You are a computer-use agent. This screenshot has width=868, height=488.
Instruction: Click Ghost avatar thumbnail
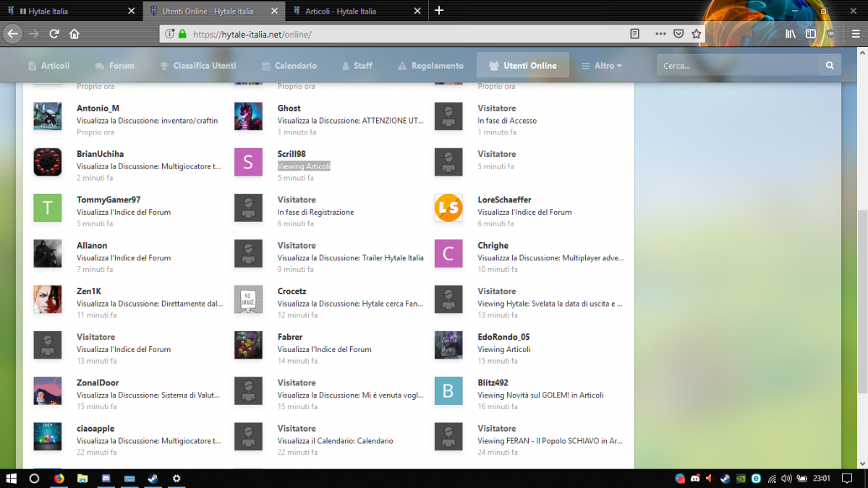[248, 116]
